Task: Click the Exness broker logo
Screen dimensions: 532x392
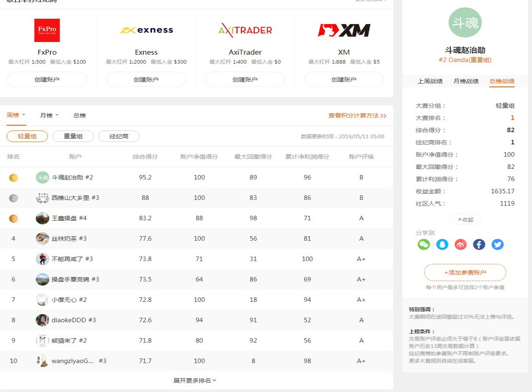Action: (146, 30)
